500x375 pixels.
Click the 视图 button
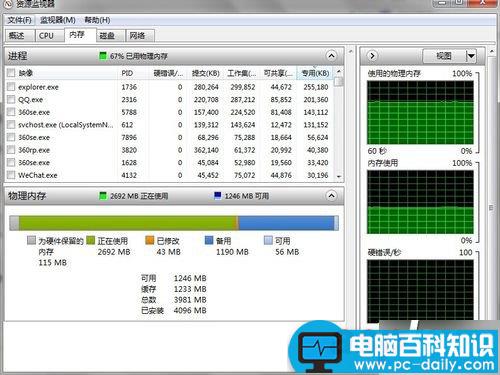coord(444,56)
